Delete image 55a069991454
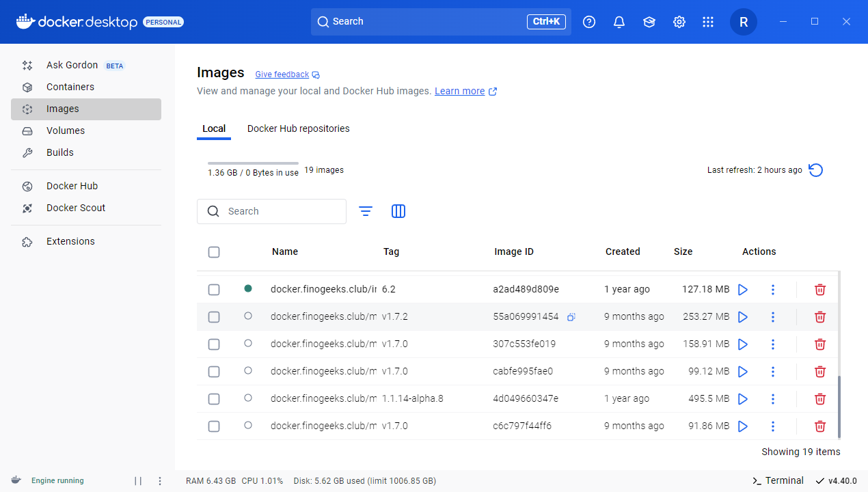Screen dimensions: 868x492 click(820, 317)
